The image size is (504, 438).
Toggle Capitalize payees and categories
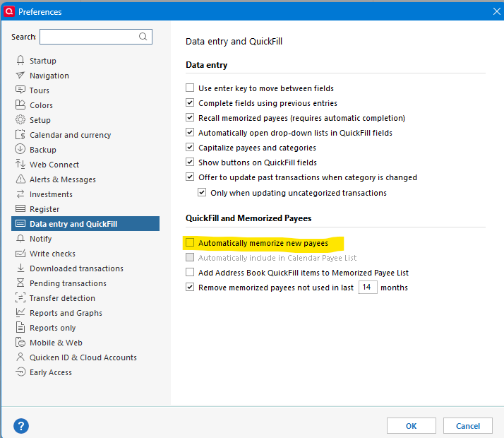pyautogui.click(x=190, y=147)
